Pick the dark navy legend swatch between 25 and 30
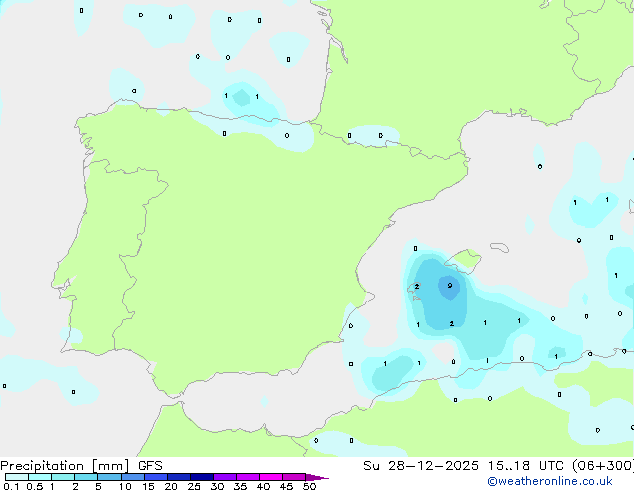 coord(202,477)
